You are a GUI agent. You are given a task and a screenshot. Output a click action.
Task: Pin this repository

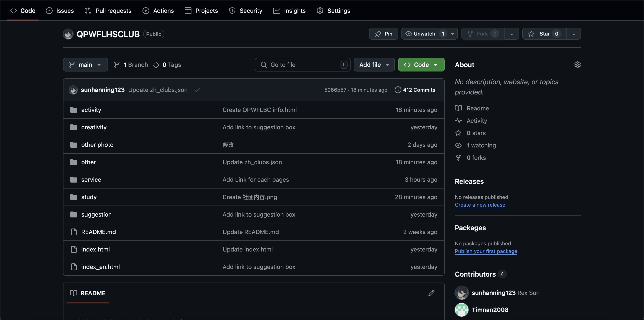pos(383,34)
